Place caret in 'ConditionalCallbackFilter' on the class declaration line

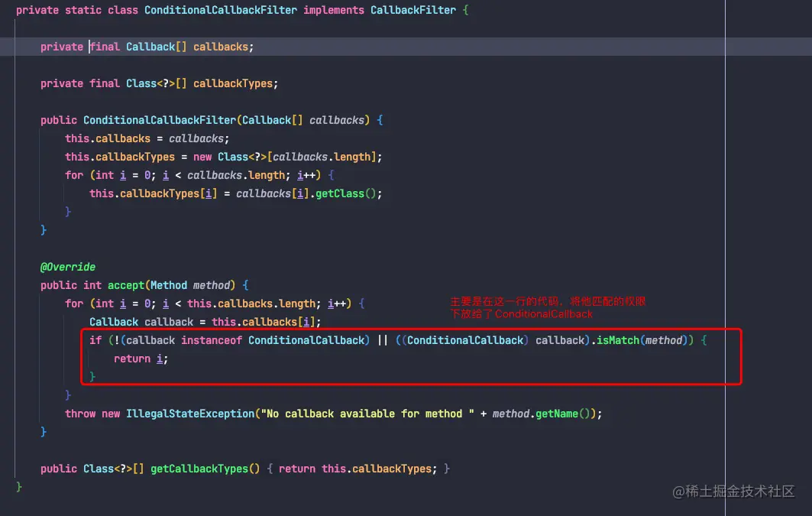coord(221,10)
